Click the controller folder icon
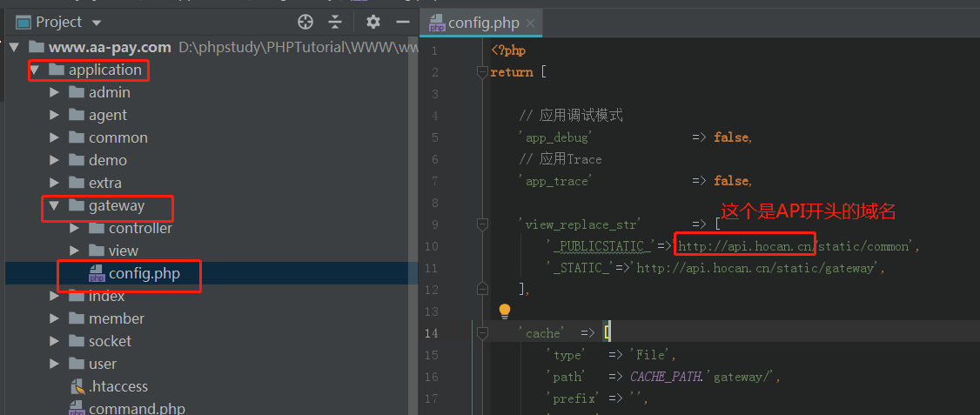Image resolution: width=980 pixels, height=415 pixels. 97,228
